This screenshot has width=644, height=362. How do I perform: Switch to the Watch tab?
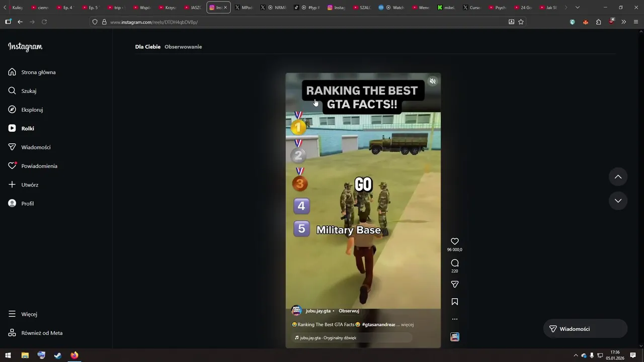coord(391,8)
